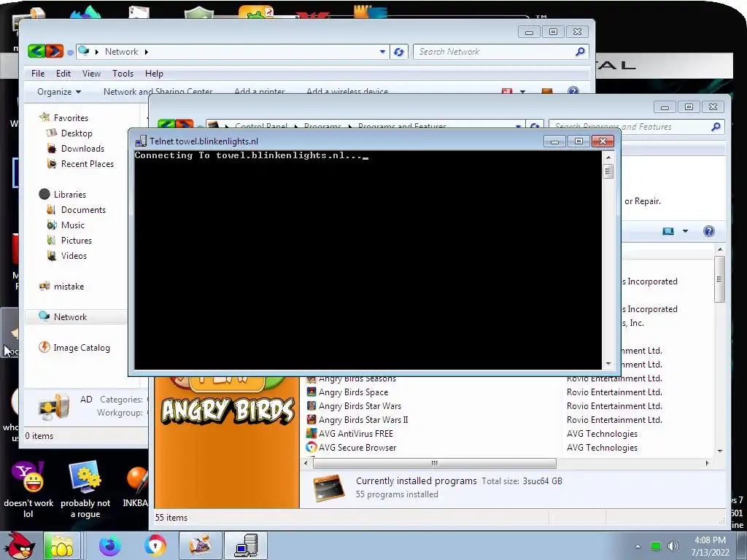This screenshot has height=560, width=747.
Task: Select Angry Birds Space in program list
Action: 353,392
